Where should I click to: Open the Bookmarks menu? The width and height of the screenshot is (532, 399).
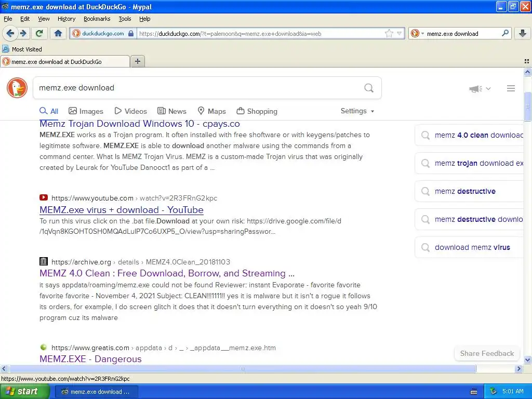click(x=97, y=19)
